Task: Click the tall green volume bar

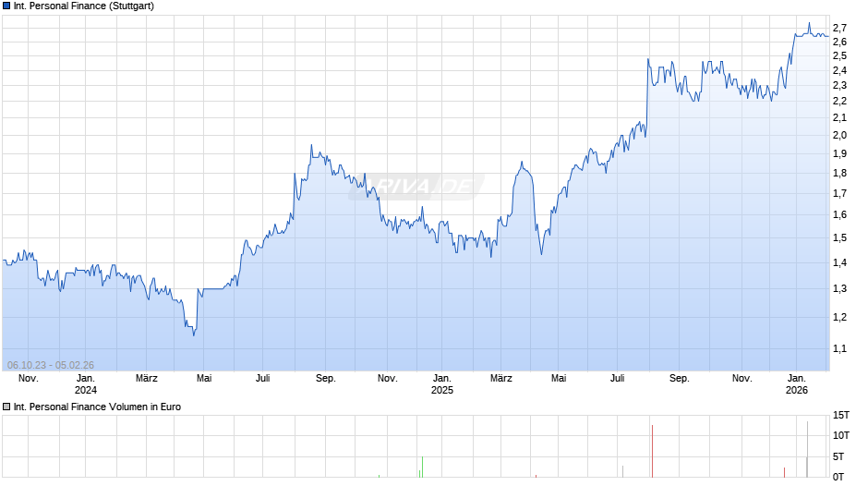Action: [422, 467]
